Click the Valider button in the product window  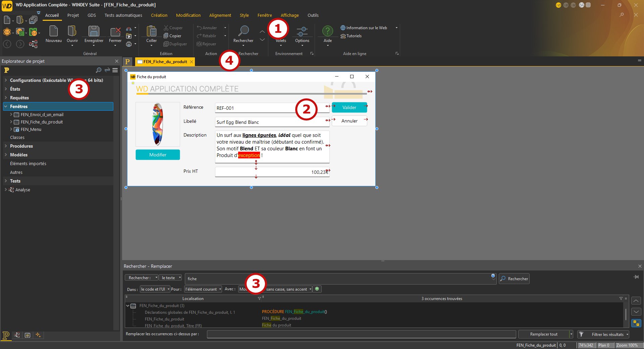coord(349,107)
